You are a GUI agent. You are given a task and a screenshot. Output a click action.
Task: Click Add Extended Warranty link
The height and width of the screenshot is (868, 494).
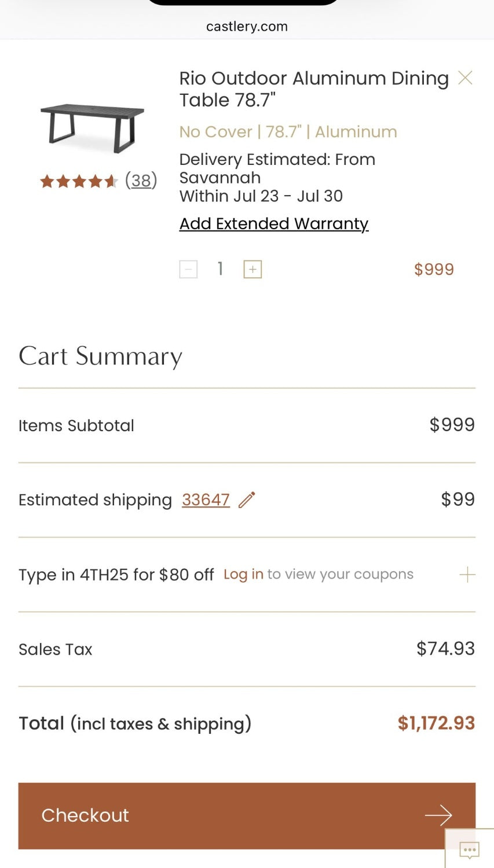[274, 223]
